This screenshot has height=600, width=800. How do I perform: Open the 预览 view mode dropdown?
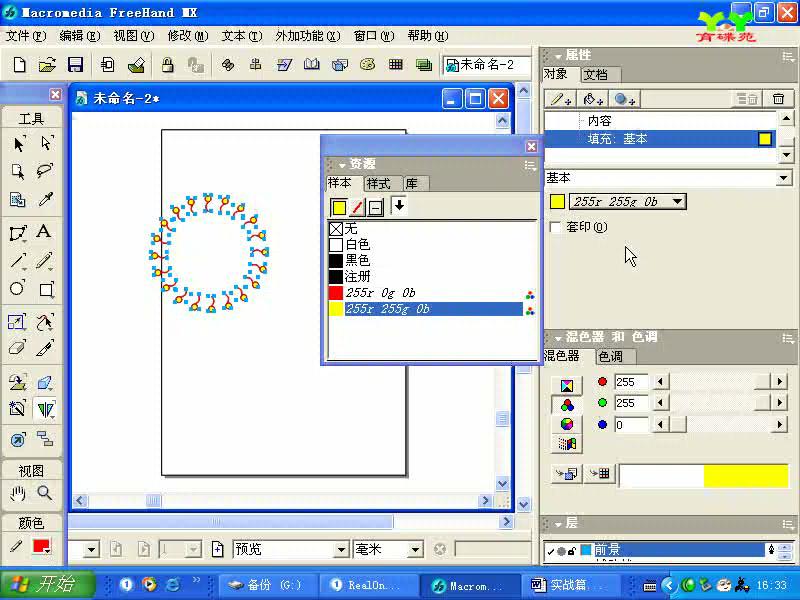341,549
